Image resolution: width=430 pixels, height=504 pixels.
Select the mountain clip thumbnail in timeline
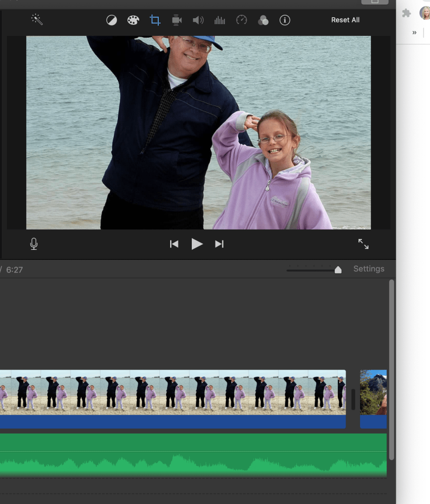pyautogui.click(x=373, y=393)
